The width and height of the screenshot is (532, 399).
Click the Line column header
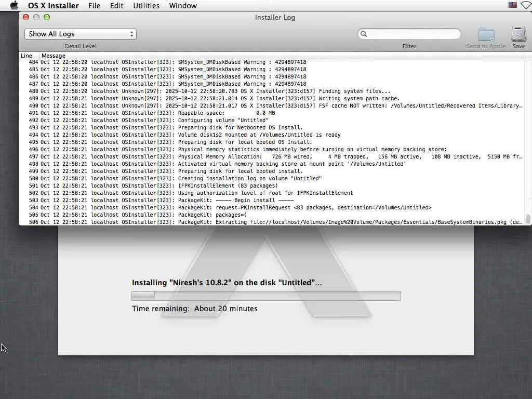[x=26, y=56]
